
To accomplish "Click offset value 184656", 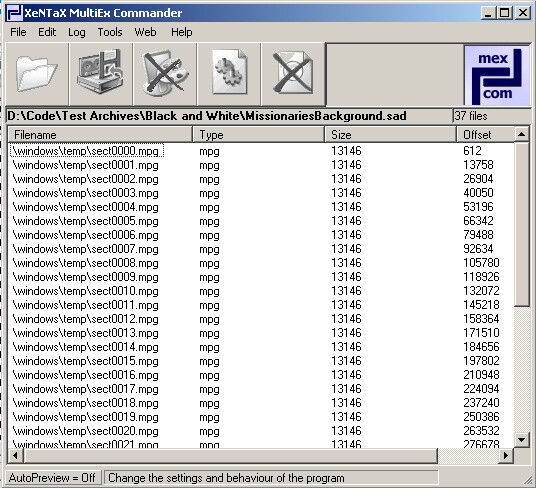I will 481,347.
